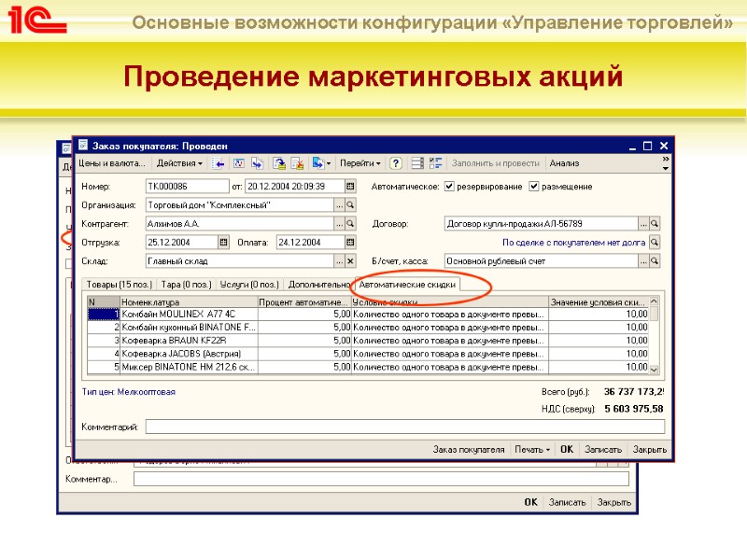The height and width of the screenshot is (560, 747).
Task: Select the back navigation arrow icon
Action: 219,161
